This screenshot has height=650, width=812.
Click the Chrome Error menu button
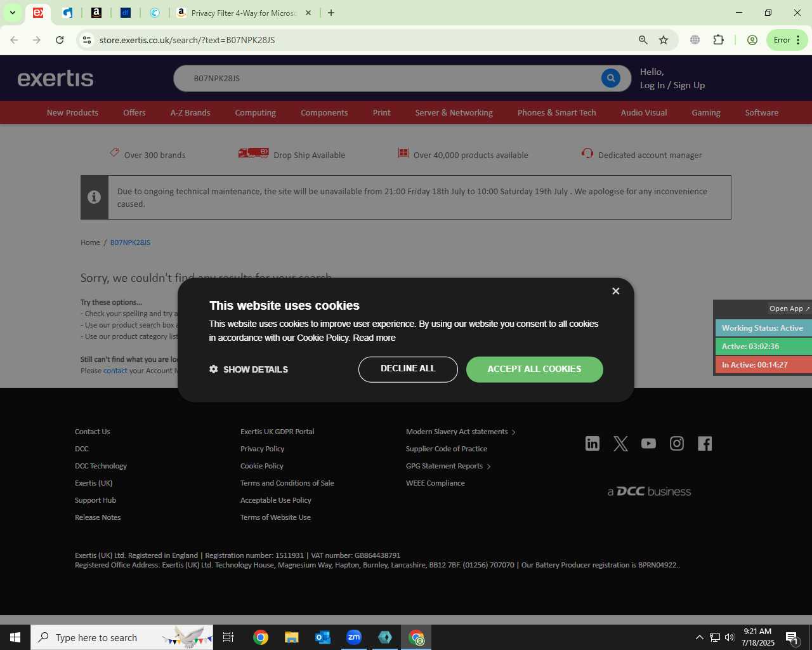(787, 40)
